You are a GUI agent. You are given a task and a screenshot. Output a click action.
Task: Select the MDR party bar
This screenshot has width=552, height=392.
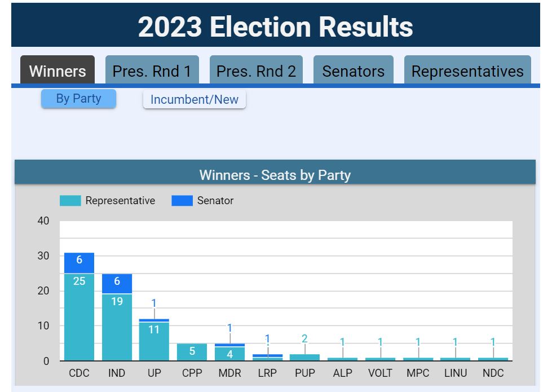(x=229, y=353)
